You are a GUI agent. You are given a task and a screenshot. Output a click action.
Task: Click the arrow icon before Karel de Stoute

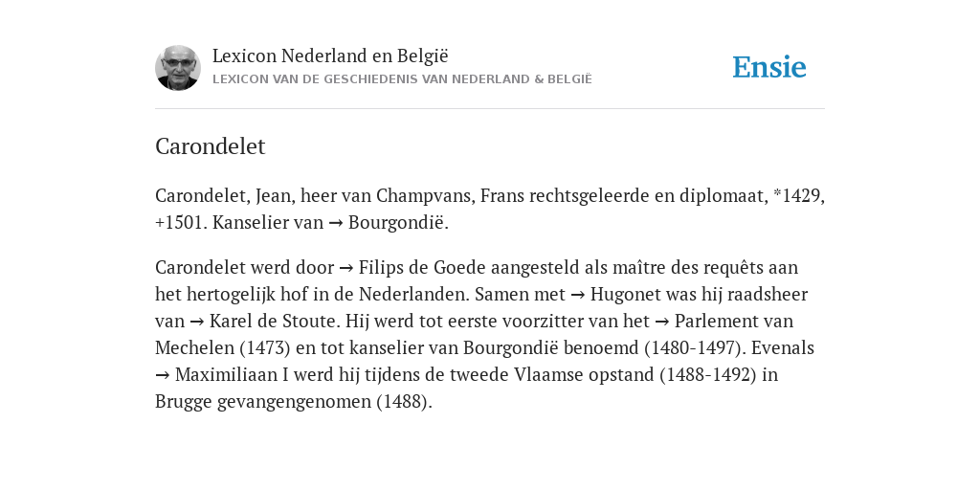197,322
